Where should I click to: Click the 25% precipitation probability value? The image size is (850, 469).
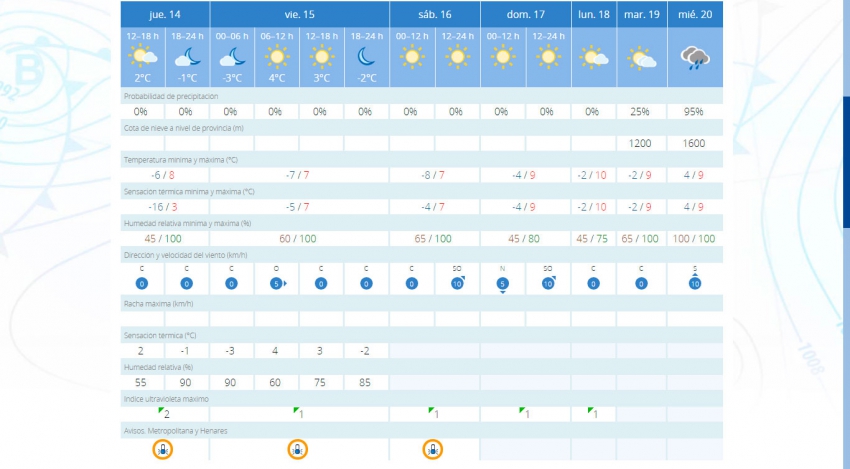641,112
